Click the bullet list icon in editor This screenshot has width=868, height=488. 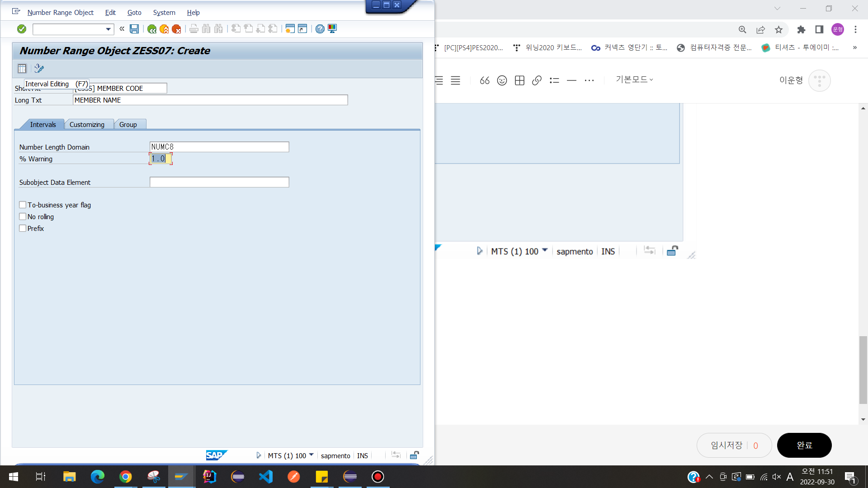tap(554, 80)
